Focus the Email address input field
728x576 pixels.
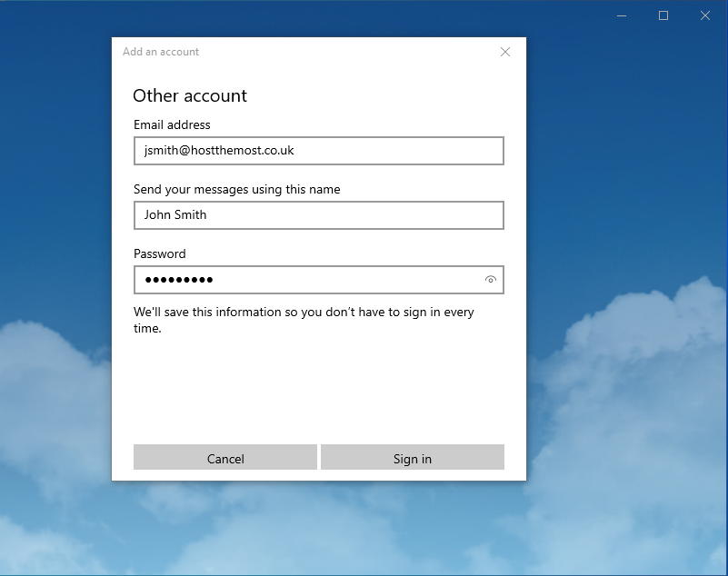click(318, 151)
